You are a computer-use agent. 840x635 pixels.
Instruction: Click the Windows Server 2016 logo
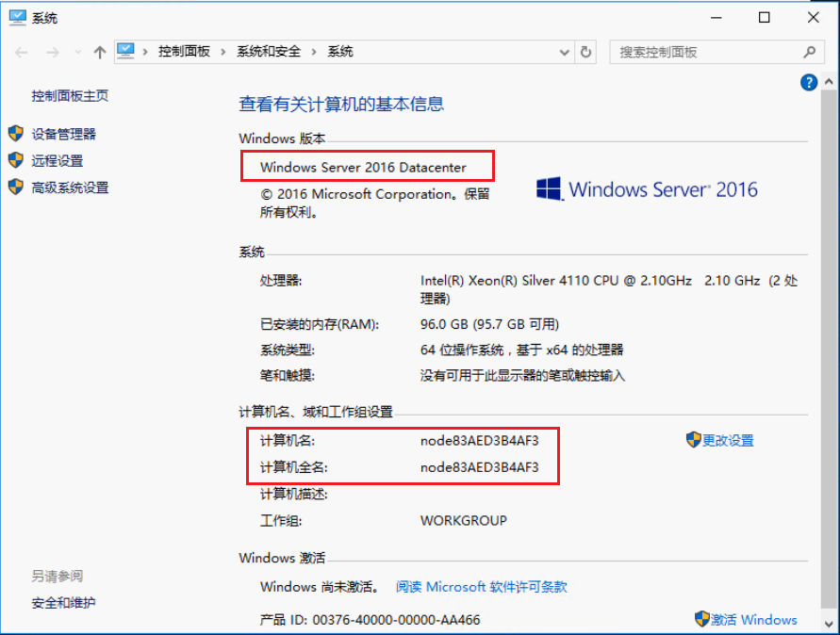pyautogui.click(x=647, y=189)
